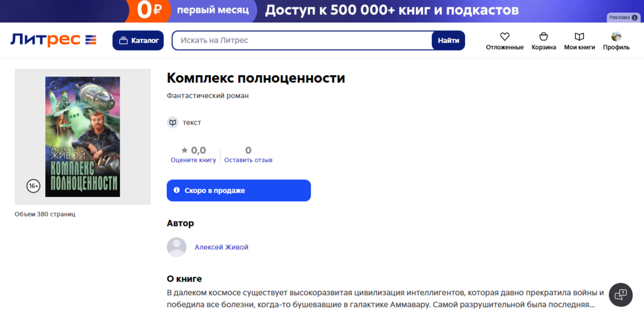Click the Скоро в продаже button
Image resolution: width=644 pixels, height=314 pixels.
click(x=239, y=191)
